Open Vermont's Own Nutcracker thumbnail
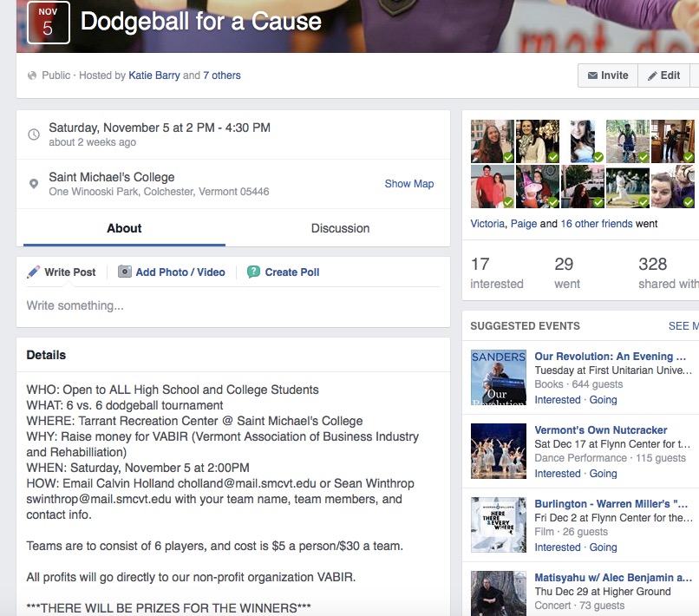699x616 pixels. coord(499,451)
